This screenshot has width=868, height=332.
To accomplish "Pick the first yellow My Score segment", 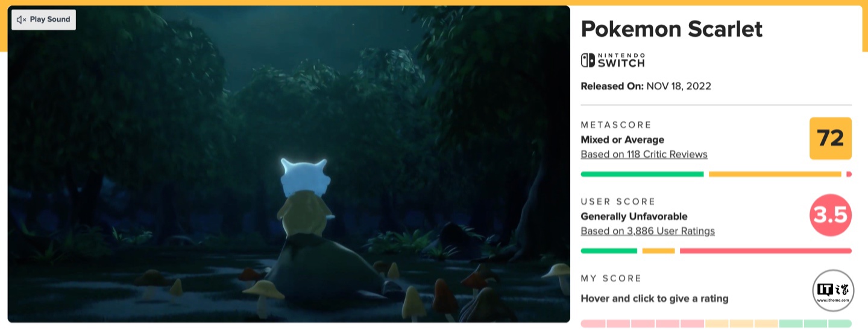I will coord(717,324).
